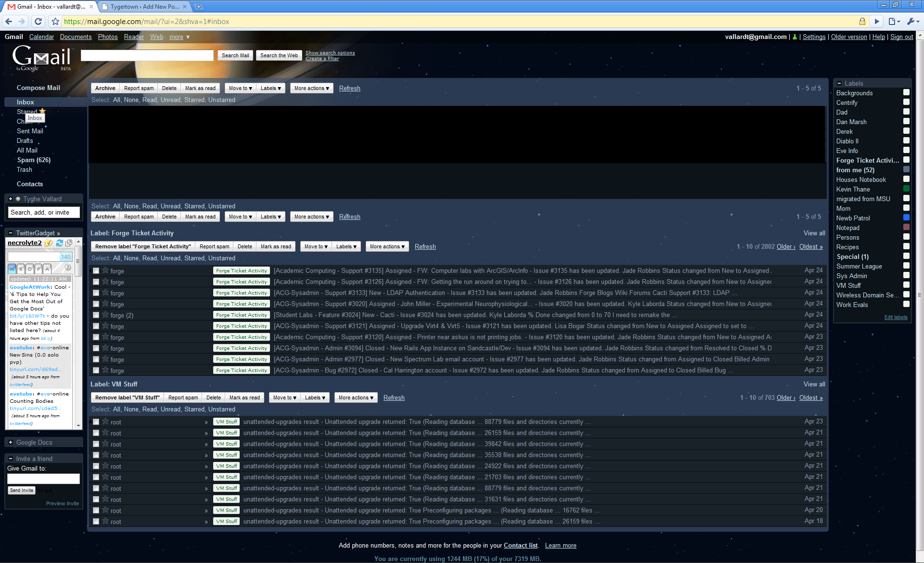The width and height of the screenshot is (924, 563).
Task: Click Compose Mail
Action: tap(38, 88)
